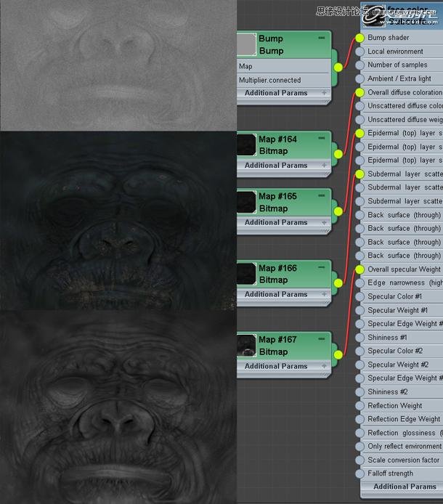
Task: Collapse the Bump node with its minus icon
Action: click(322, 38)
